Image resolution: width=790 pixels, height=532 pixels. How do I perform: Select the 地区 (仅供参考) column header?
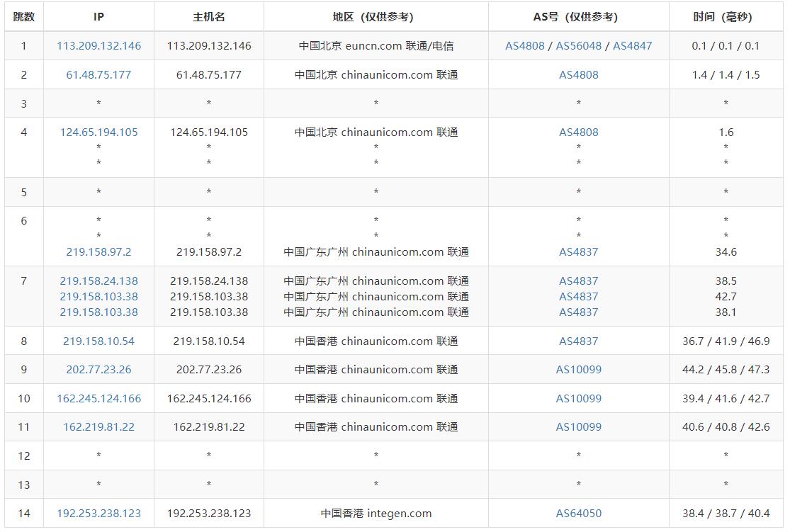point(376,16)
